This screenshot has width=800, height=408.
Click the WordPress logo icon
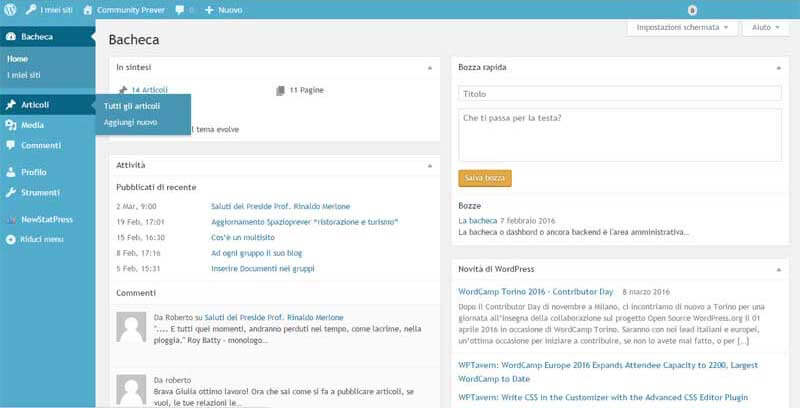(11, 9)
